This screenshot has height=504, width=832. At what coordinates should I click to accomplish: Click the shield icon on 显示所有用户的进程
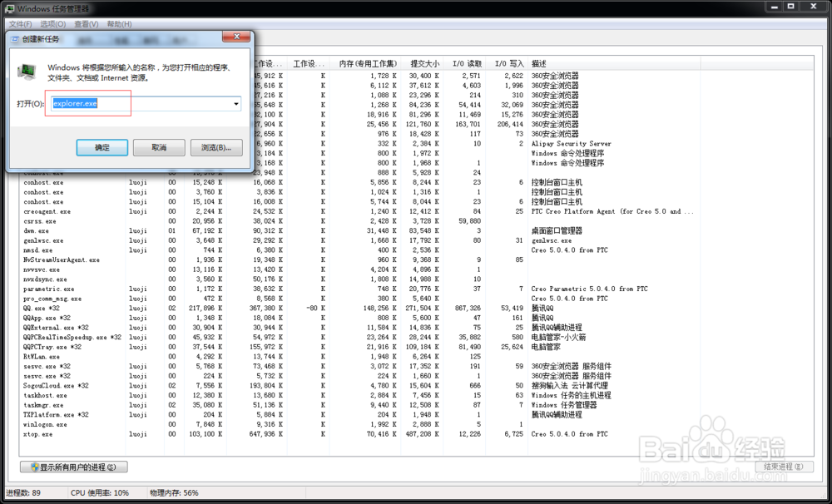click(x=35, y=467)
